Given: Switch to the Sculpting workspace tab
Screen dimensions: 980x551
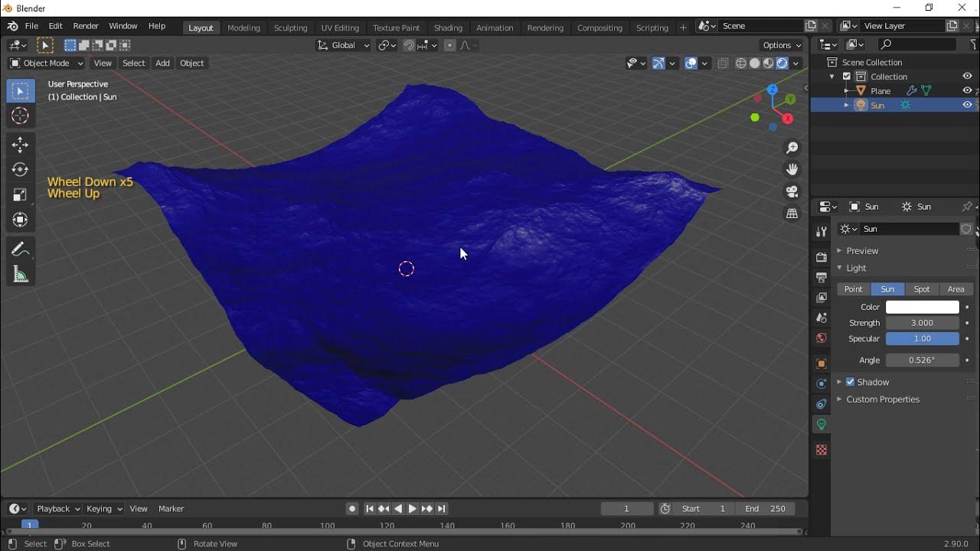Looking at the screenshot, I should pyautogui.click(x=290, y=28).
